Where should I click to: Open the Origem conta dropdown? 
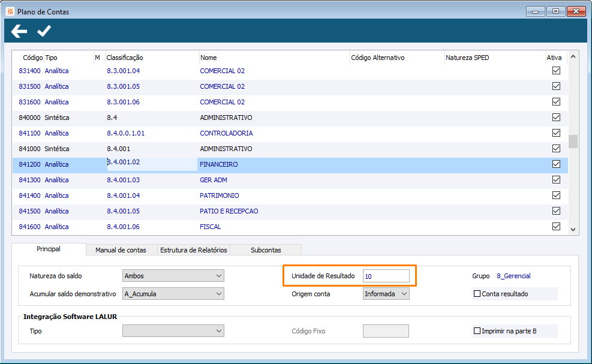point(386,294)
